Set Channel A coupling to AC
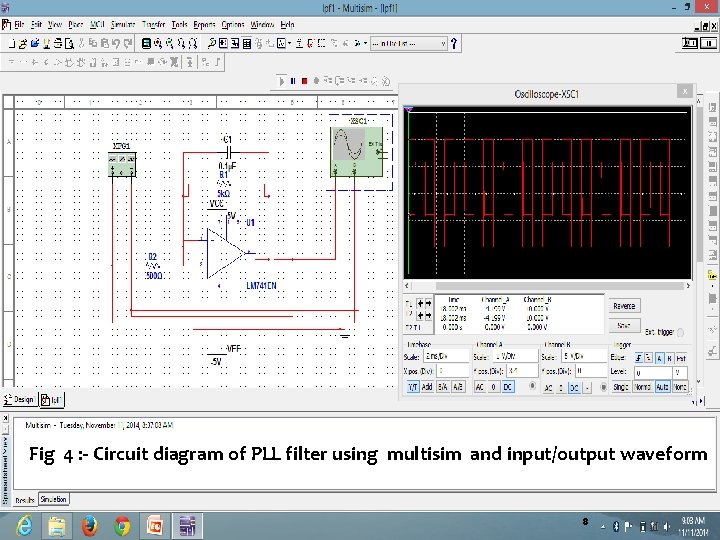 point(480,387)
